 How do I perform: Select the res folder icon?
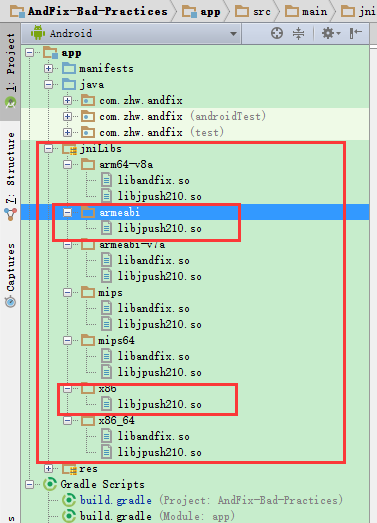click(x=70, y=469)
